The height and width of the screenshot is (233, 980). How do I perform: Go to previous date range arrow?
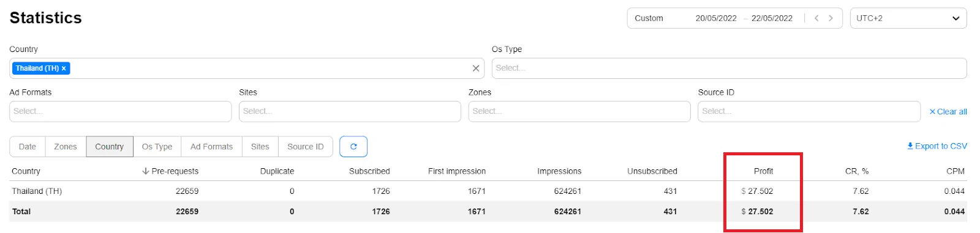(816, 18)
